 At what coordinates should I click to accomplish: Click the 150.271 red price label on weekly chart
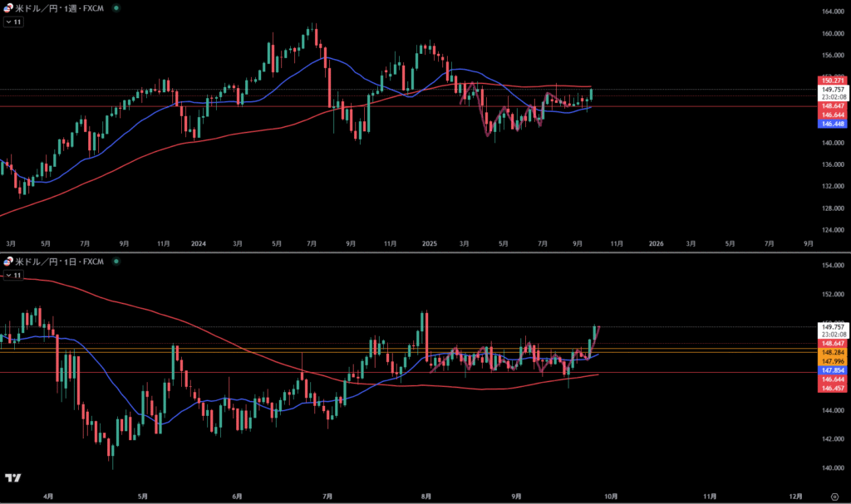pyautogui.click(x=833, y=81)
